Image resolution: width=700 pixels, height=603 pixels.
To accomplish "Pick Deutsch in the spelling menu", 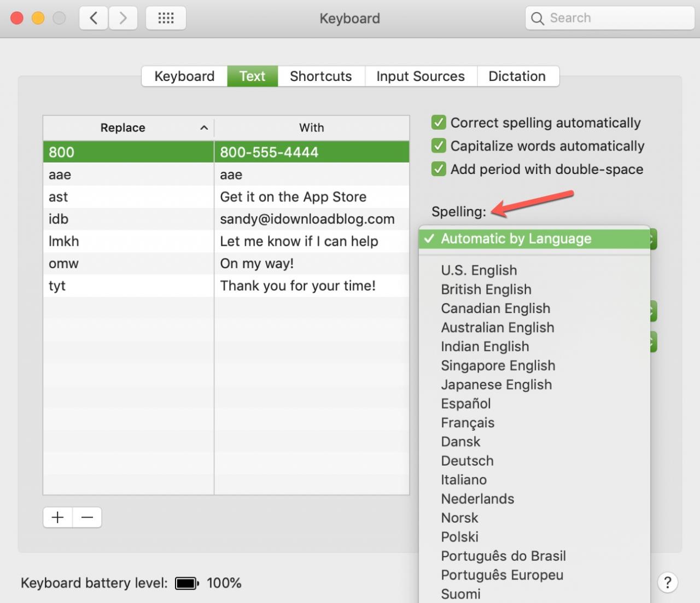I will (x=467, y=461).
